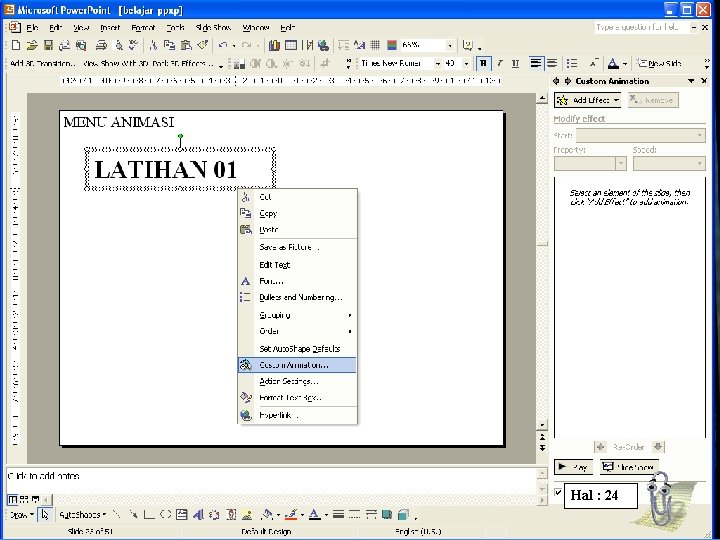Choose Save as Picture in the context menu

[x=297, y=248]
